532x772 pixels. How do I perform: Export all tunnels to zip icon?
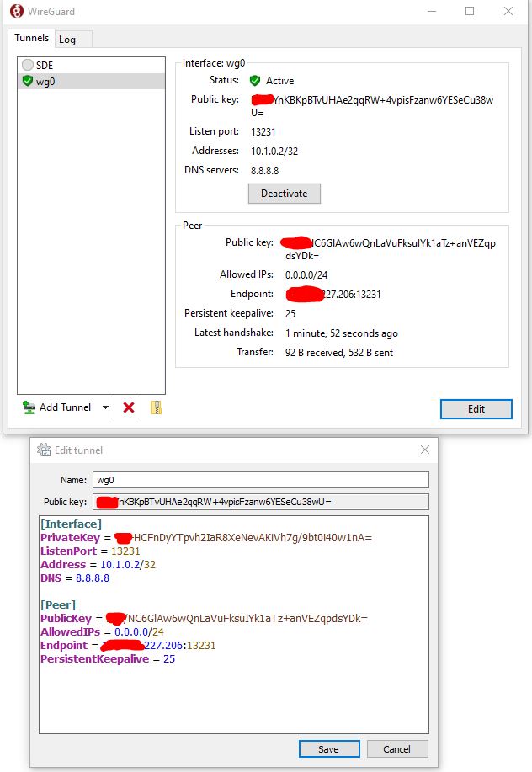pyautogui.click(x=156, y=407)
